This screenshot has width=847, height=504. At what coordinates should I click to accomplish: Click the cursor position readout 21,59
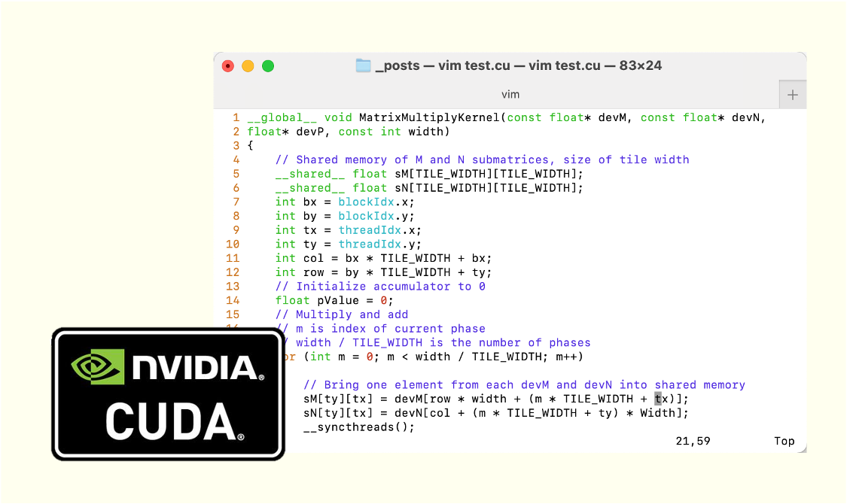[692, 441]
